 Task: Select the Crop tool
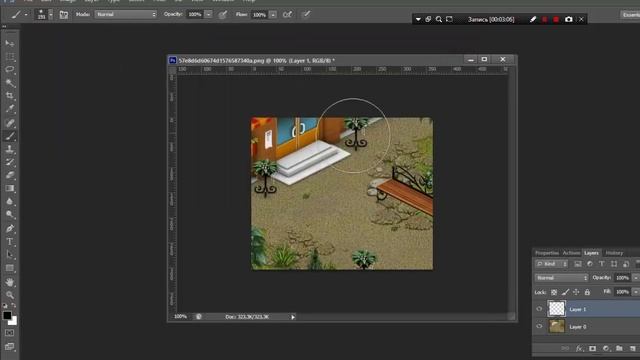pyautogui.click(x=10, y=96)
